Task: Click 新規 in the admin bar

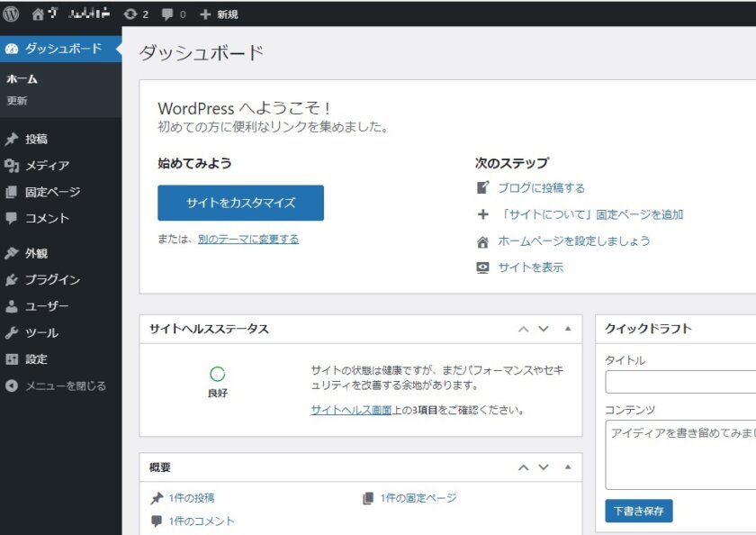Action: (227, 14)
